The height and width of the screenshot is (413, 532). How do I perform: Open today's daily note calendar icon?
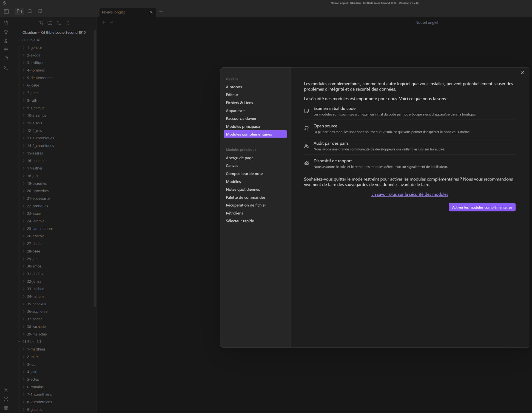6,50
